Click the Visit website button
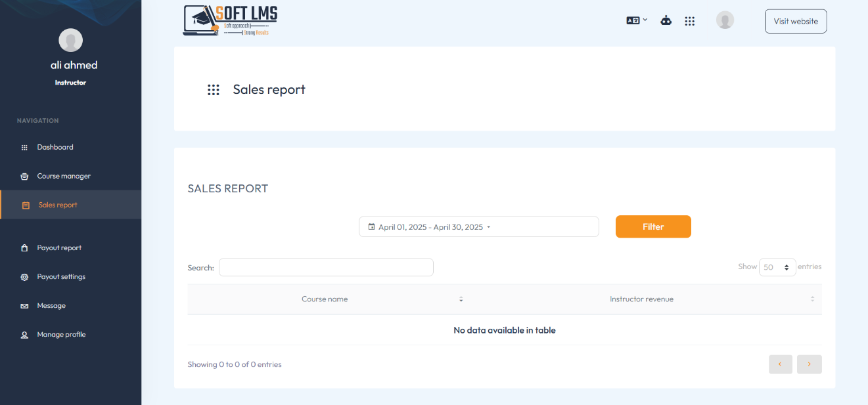The width and height of the screenshot is (868, 405). click(x=796, y=21)
